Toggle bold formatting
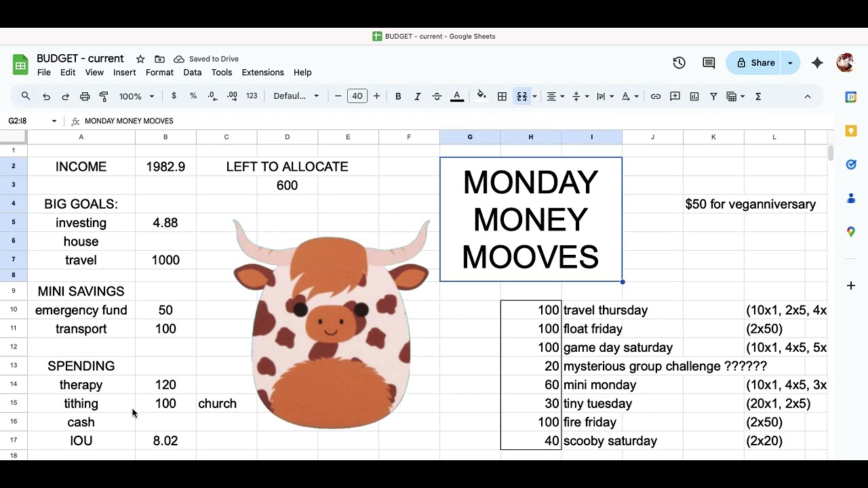This screenshot has height=488, width=868. click(398, 96)
